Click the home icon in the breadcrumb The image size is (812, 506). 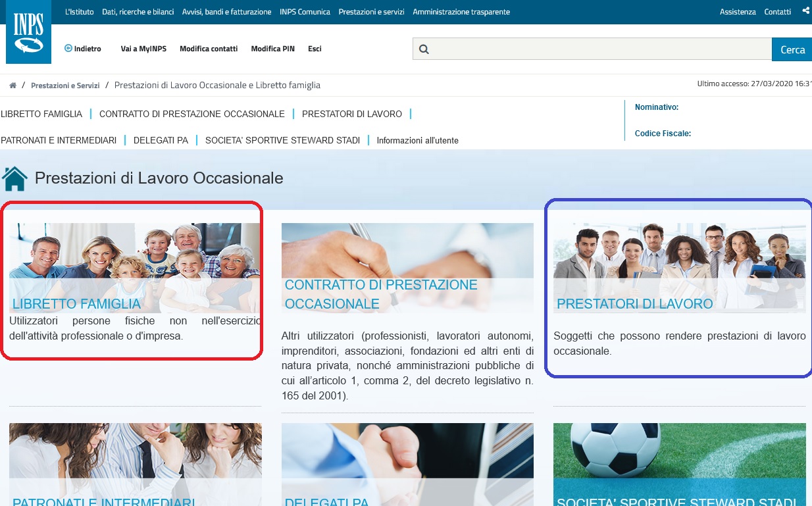tap(12, 85)
